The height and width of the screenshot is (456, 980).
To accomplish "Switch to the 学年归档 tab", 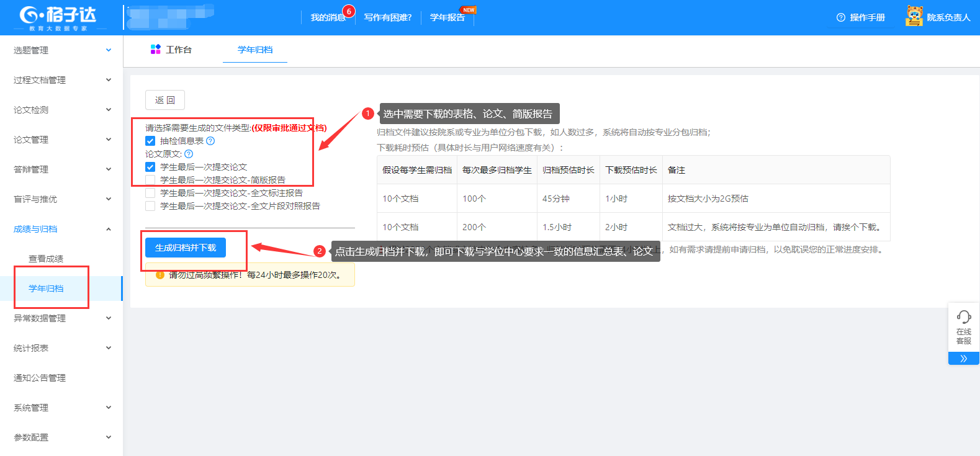I will point(255,50).
